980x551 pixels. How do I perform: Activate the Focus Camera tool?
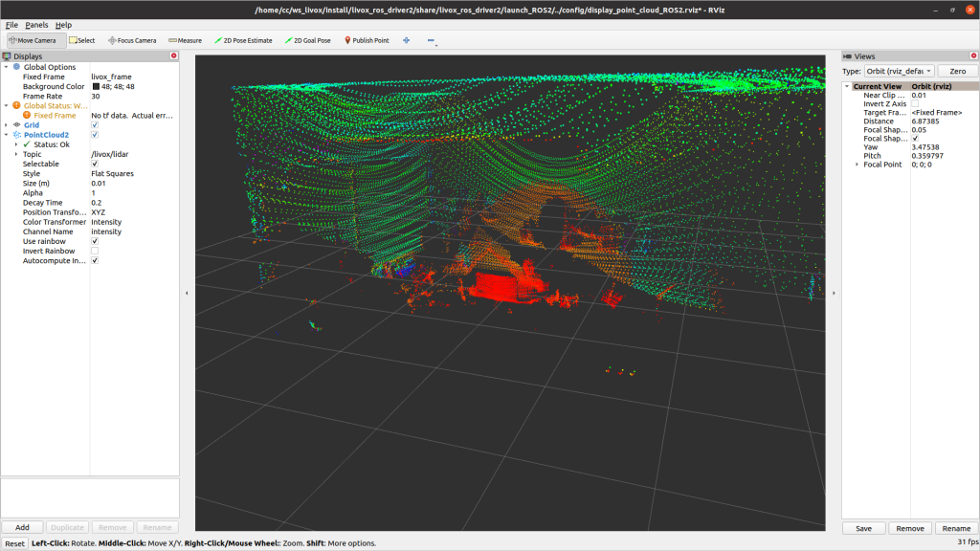[132, 40]
